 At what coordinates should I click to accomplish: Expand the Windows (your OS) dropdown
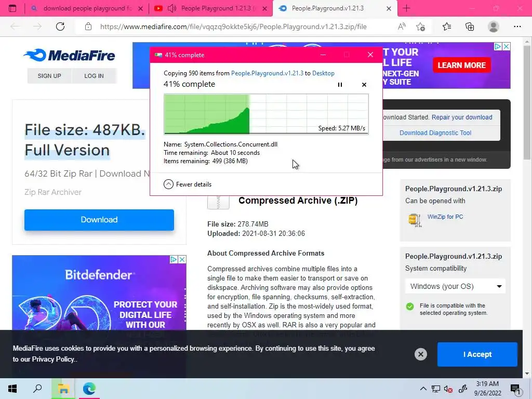click(455, 286)
